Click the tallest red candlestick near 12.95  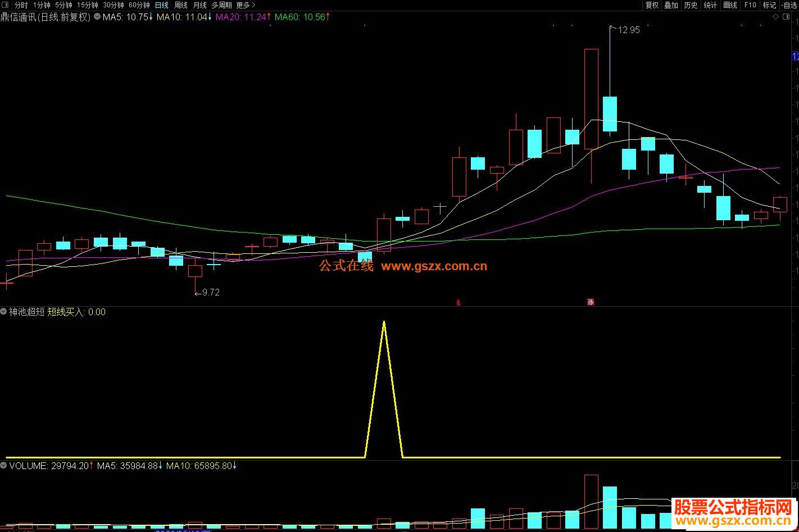591,99
